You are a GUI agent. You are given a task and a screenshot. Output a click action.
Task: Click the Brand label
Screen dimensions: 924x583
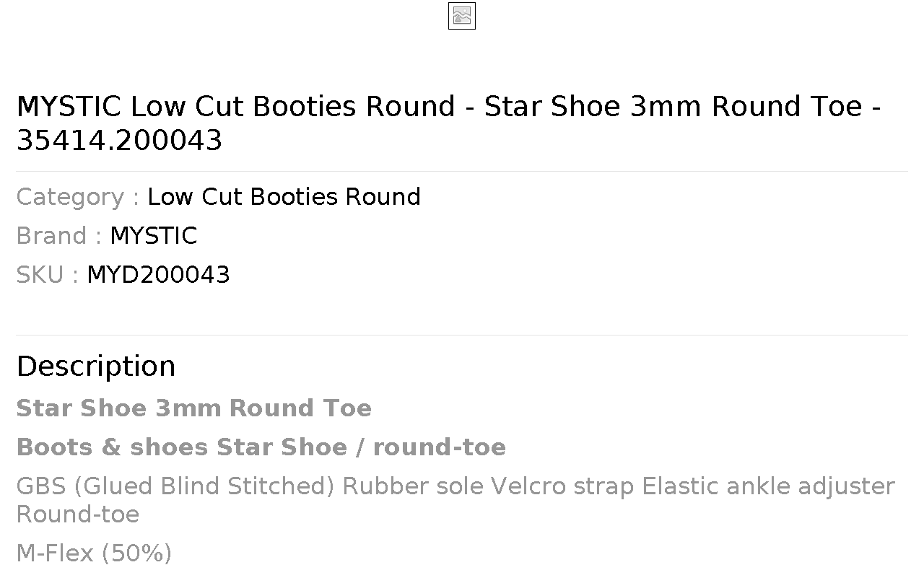point(59,236)
